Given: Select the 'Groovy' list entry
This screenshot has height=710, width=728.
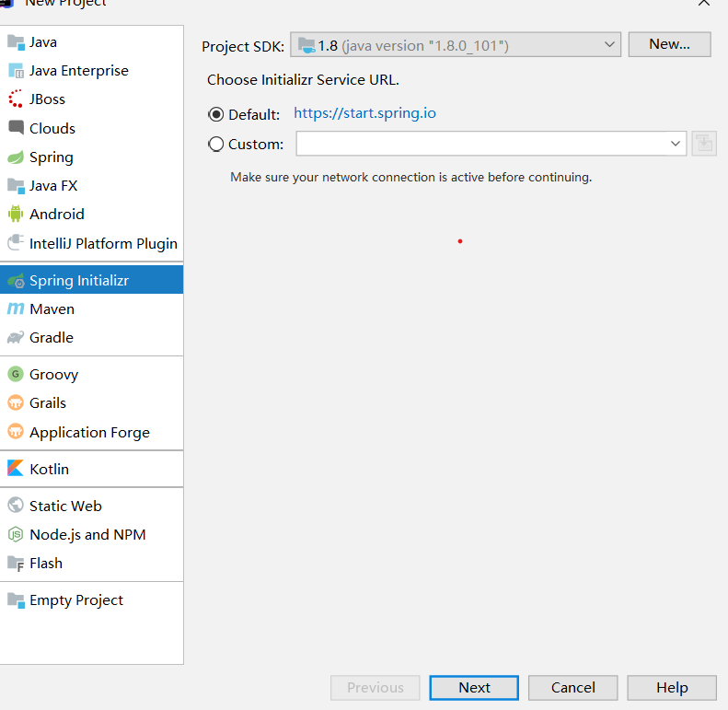Looking at the screenshot, I should click(91, 375).
